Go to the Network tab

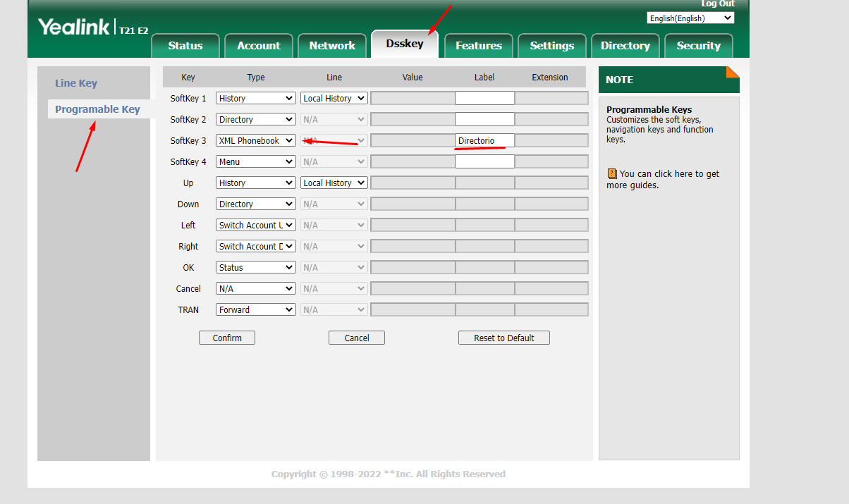pyautogui.click(x=332, y=46)
